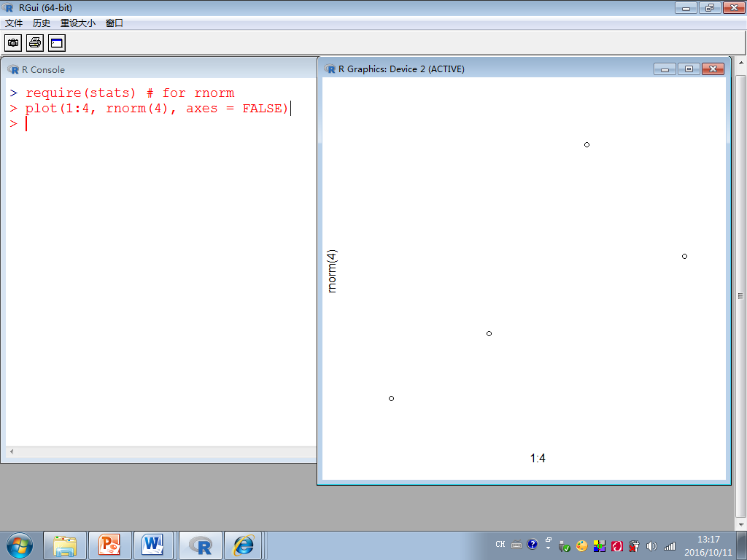The width and height of the screenshot is (747, 560).
Task: Click the R Console window title bar
Action: tap(160, 69)
